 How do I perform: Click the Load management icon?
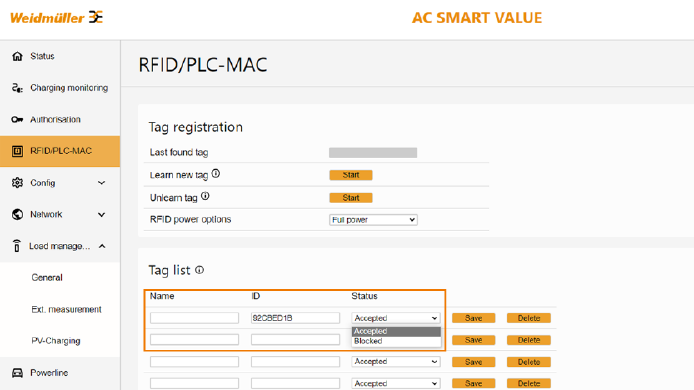point(17,246)
